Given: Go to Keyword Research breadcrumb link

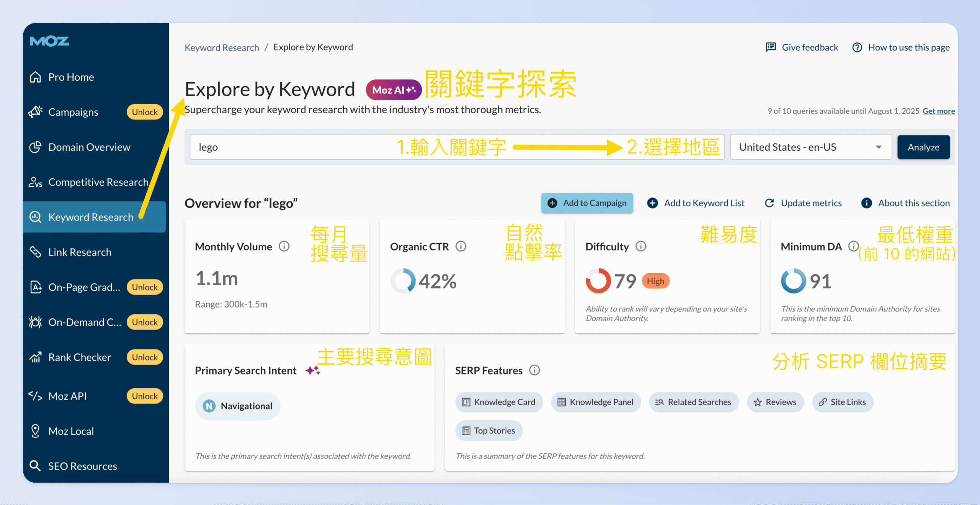Looking at the screenshot, I should (221, 47).
